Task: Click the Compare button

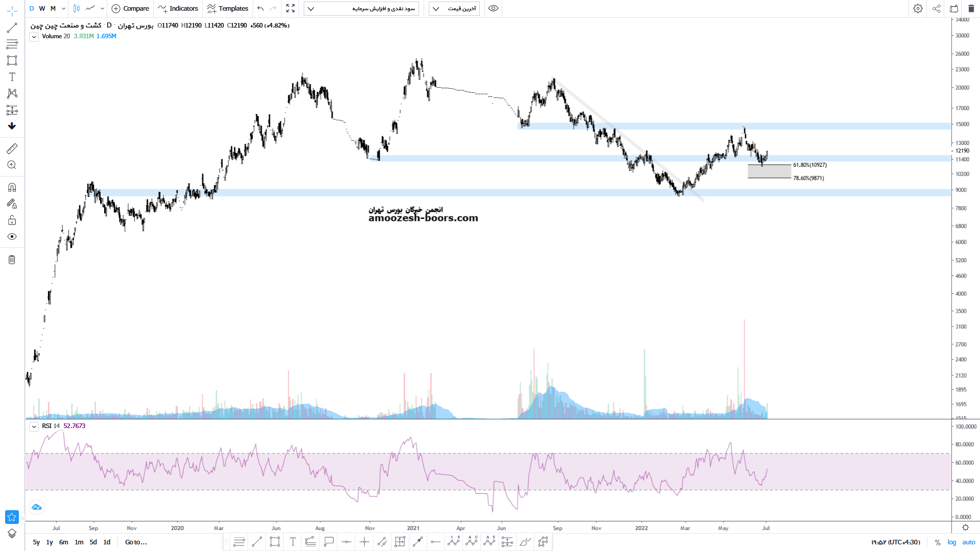Action: [130, 9]
